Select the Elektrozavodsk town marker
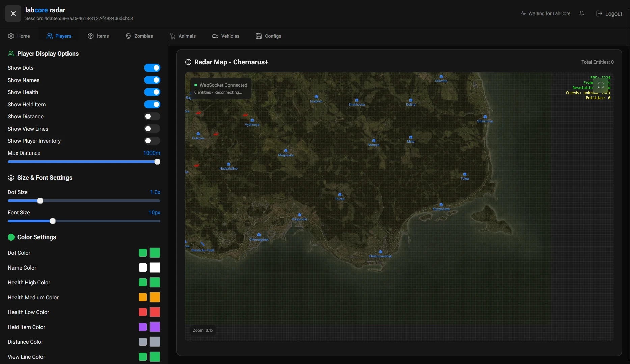Screen dimensions: 630x364 pyautogui.click(x=380, y=254)
